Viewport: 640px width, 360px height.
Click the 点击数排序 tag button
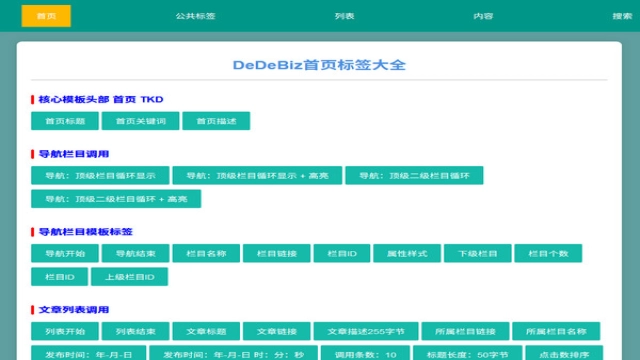pyautogui.click(x=564, y=353)
